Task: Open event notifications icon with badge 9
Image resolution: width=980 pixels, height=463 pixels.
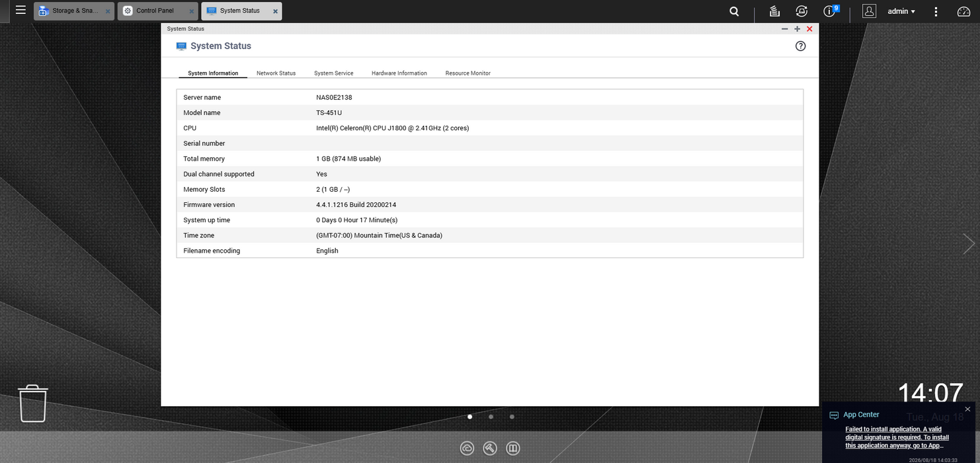Action: [x=831, y=11]
